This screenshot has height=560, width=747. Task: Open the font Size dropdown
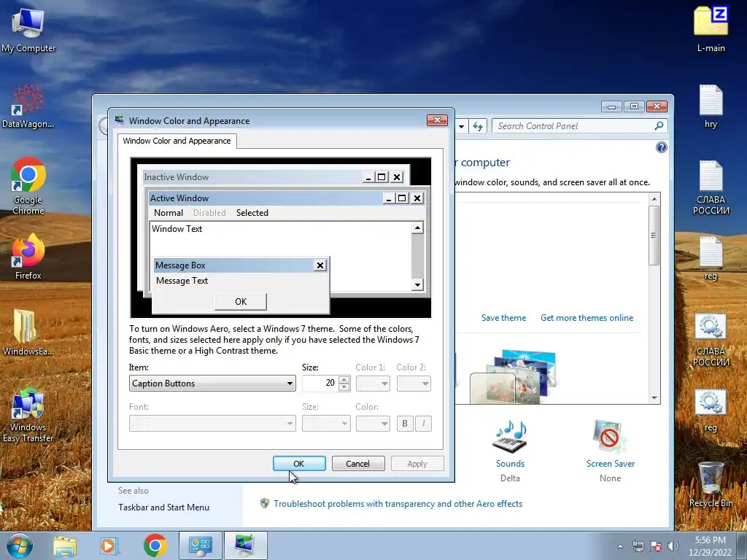326,424
